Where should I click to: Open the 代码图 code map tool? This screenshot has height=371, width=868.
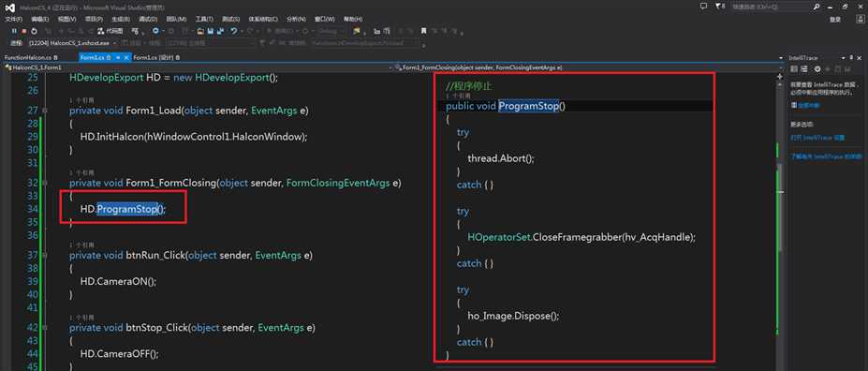point(110,31)
